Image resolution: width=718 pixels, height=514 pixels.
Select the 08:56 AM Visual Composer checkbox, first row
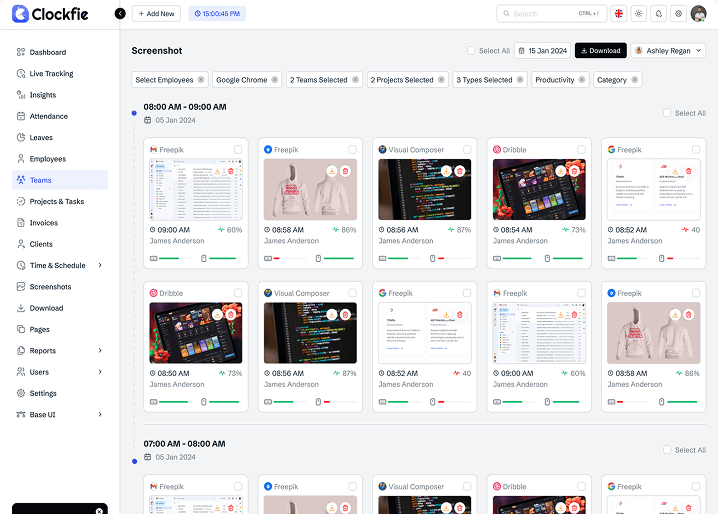467,149
